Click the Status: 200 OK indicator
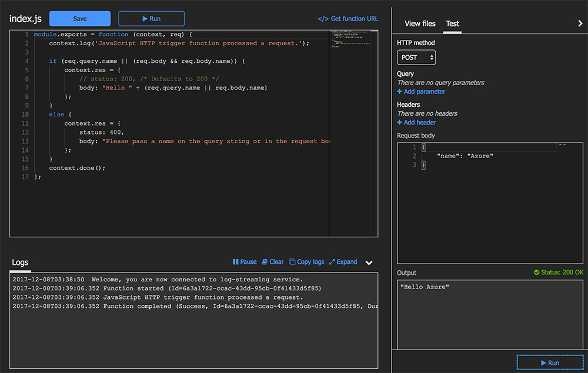588x373 pixels. point(559,272)
